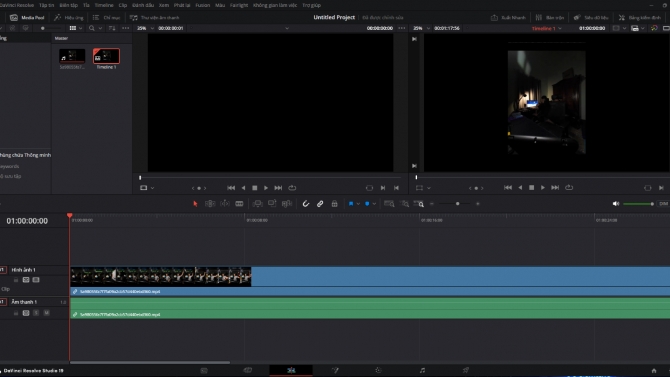This screenshot has width=670, height=377.
Task: Select the video clip thumbnail in Master bin
Action: (x=72, y=56)
